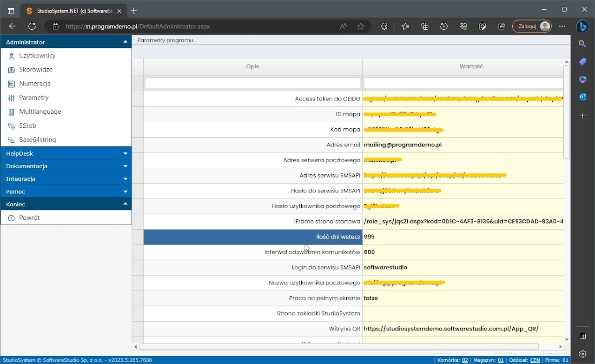Click the horizontal scrollbar below the grid
The height and width of the screenshot is (364, 595).
pyautogui.click(x=338, y=347)
